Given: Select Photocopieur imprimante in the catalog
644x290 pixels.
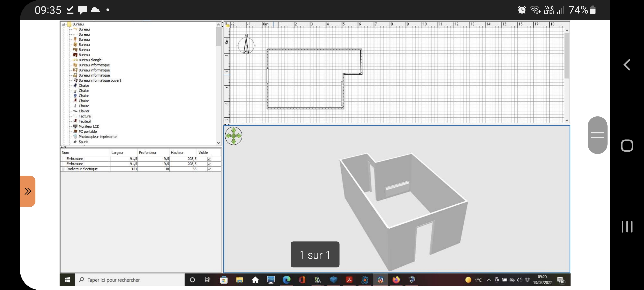Looking at the screenshot, I should pyautogui.click(x=97, y=137).
